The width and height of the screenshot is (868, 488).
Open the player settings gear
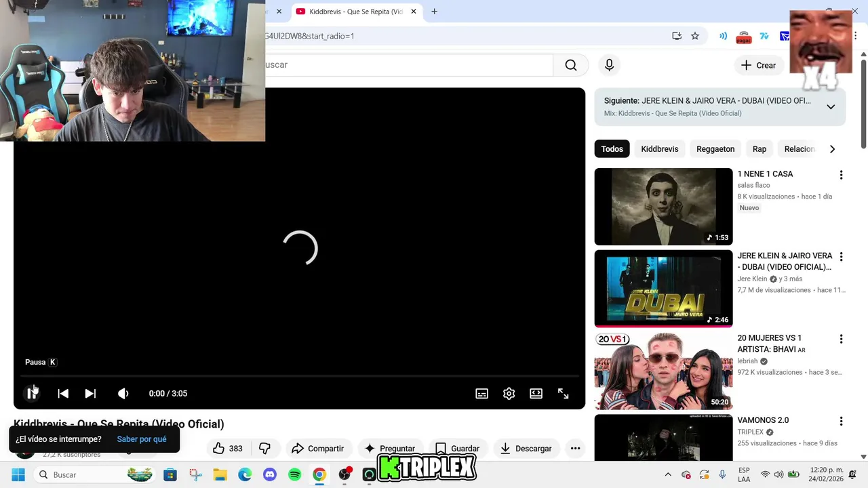tap(509, 394)
